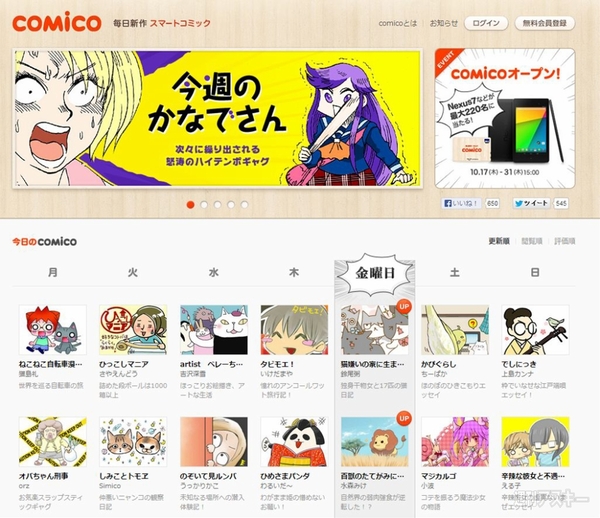Screen dimensions: 600x518
Task: Open the マジカルゴ comic thumbnail
Action: pos(455,441)
